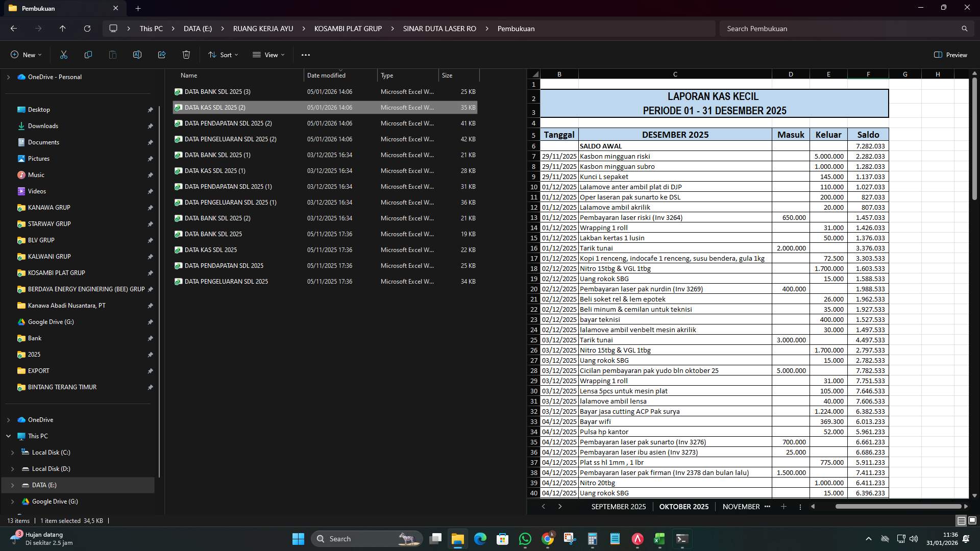The width and height of the screenshot is (980, 551).
Task: Open WhatsApp from the taskbar
Action: coord(525,538)
